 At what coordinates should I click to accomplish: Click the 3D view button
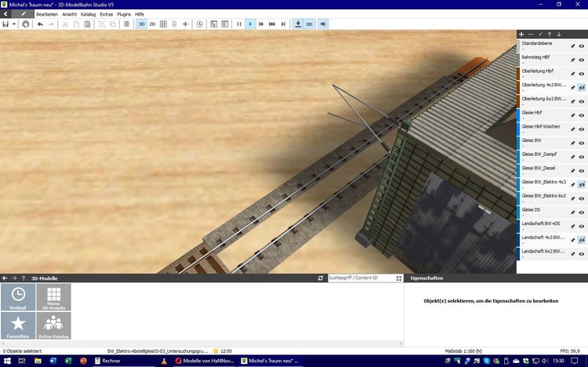click(x=141, y=24)
